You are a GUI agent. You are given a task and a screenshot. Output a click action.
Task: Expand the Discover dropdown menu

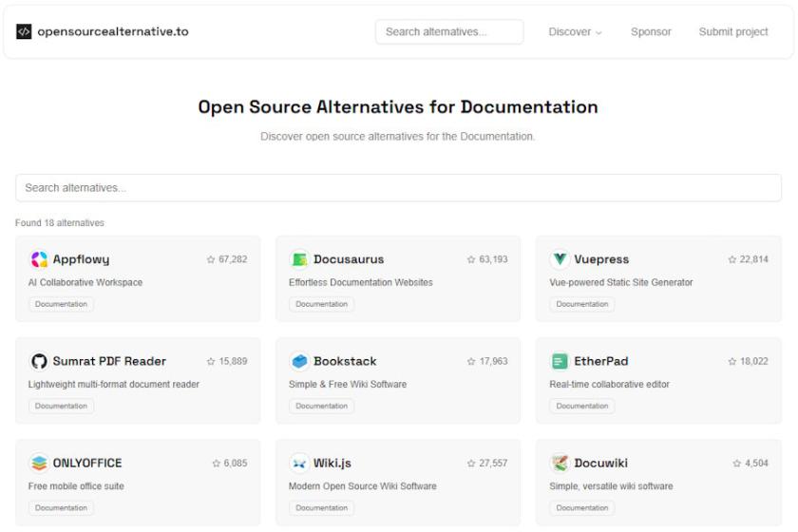tap(575, 31)
